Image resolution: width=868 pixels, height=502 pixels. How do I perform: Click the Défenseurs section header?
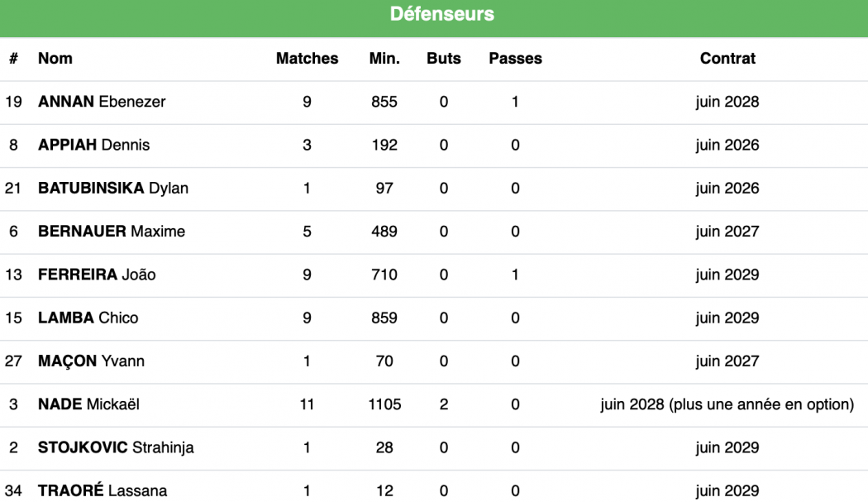[x=441, y=14]
